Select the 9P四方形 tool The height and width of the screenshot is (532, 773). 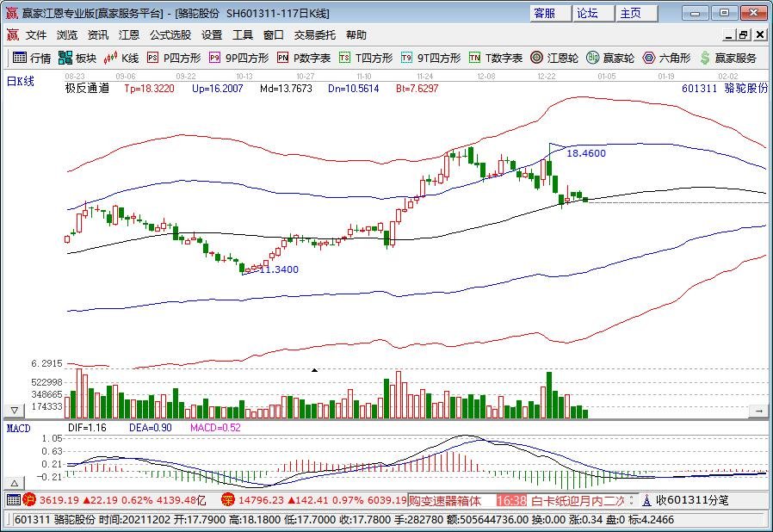238,58
